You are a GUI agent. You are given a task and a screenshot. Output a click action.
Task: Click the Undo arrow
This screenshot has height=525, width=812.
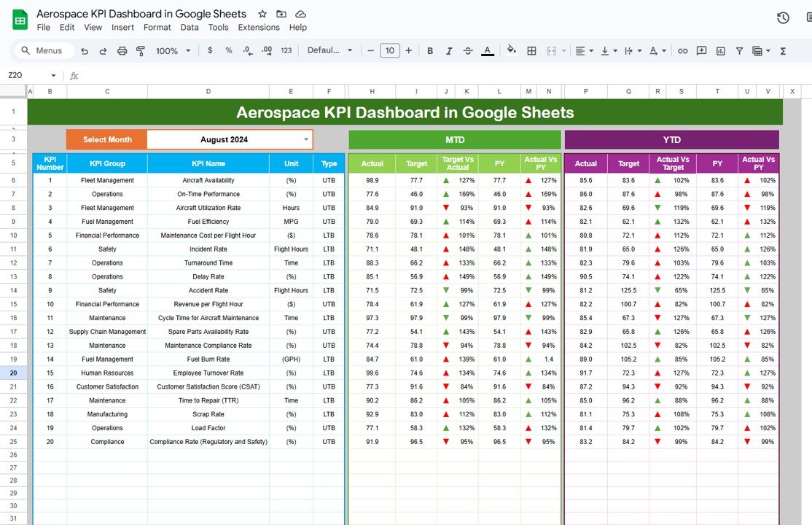pos(85,51)
